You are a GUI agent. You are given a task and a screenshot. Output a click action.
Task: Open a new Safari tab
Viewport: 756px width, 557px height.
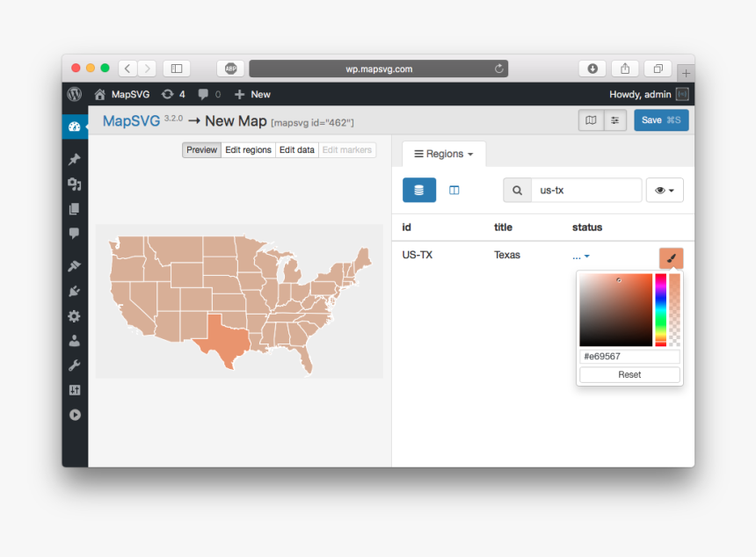pyautogui.click(x=686, y=73)
